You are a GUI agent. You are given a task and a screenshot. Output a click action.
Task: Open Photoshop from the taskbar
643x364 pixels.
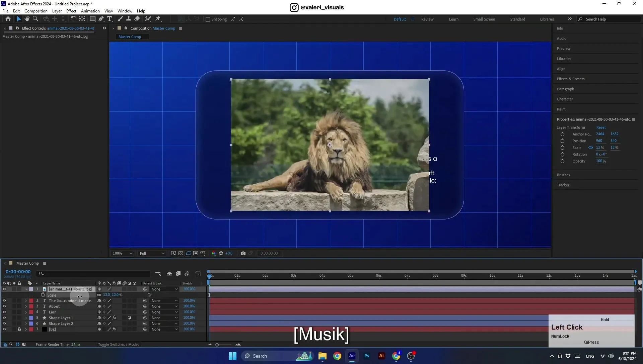pyautogui.click(x=367, y=356)
